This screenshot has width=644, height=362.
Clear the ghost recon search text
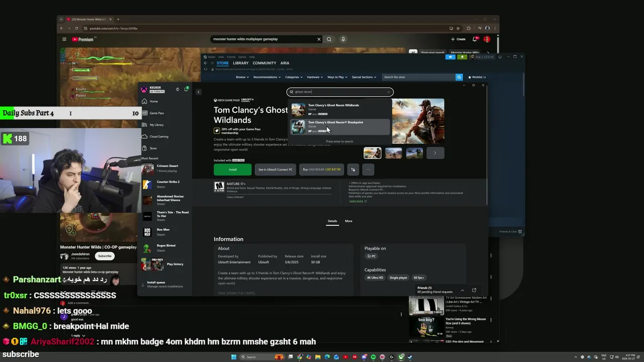pyautogui.click(x=388, y=92)
